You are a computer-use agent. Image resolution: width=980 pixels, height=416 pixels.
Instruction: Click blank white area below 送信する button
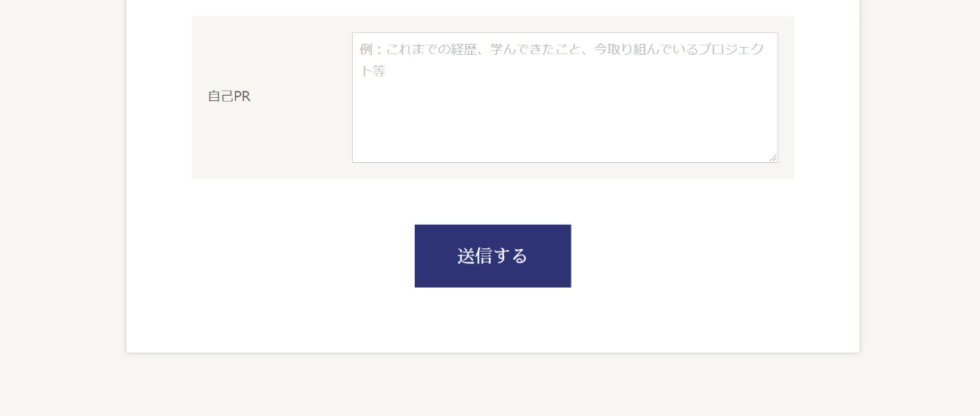(x=492, y=320)
